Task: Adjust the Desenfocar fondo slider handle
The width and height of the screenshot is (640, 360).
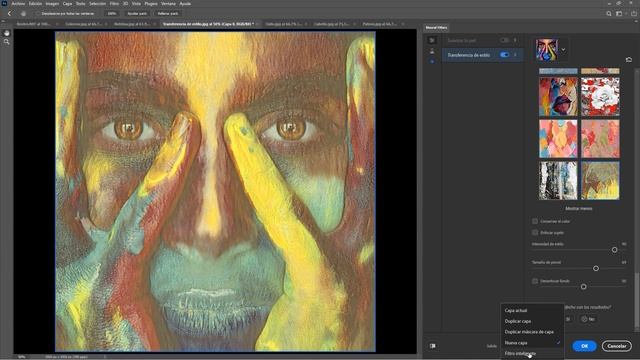Action: (583, 287)
